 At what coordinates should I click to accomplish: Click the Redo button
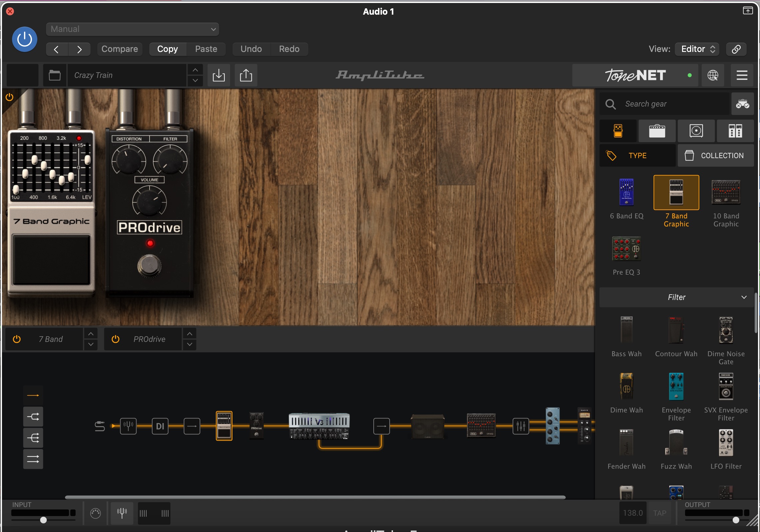point(289,49)
